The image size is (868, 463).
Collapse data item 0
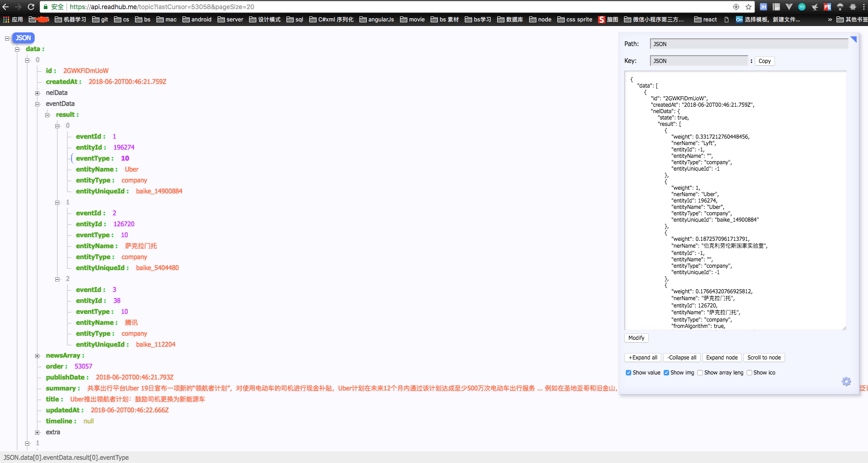tap(27, 60)
